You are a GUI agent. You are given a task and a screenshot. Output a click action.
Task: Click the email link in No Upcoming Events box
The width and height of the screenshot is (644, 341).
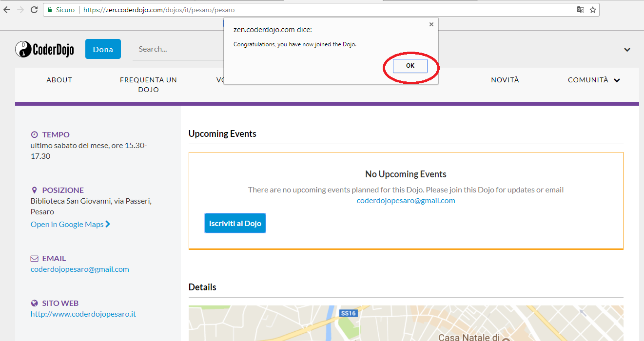point(406,201)
